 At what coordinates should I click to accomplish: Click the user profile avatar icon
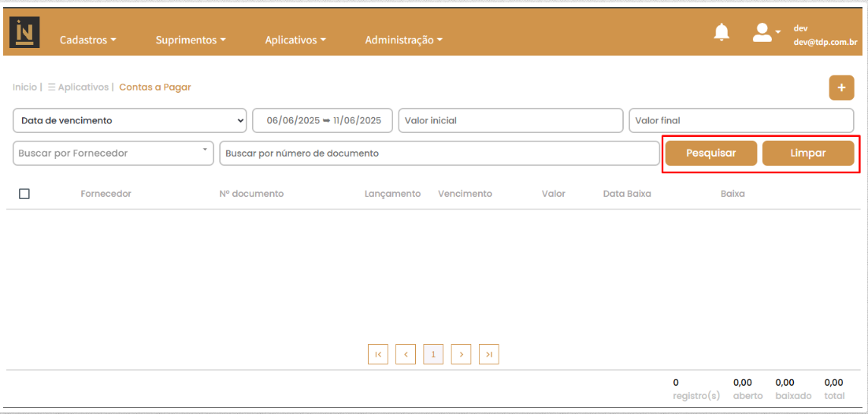pyautogui.click(x=762, y=32)
